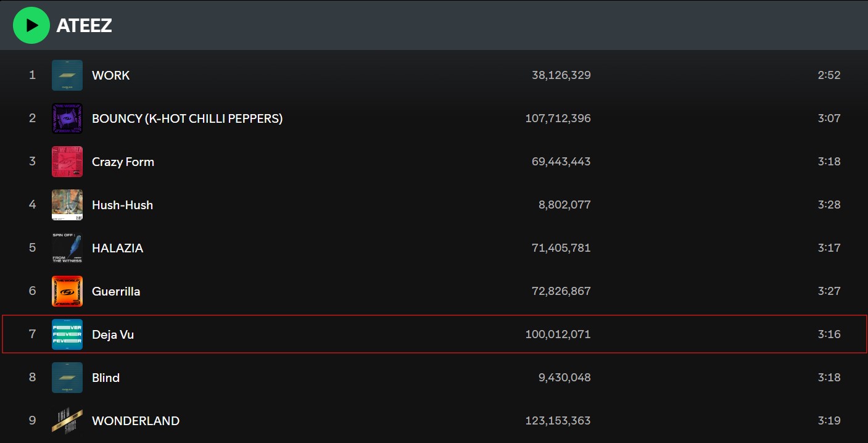Click the 8,802,077 plays value
Screen dimensions: 868x443
point(564,205)
